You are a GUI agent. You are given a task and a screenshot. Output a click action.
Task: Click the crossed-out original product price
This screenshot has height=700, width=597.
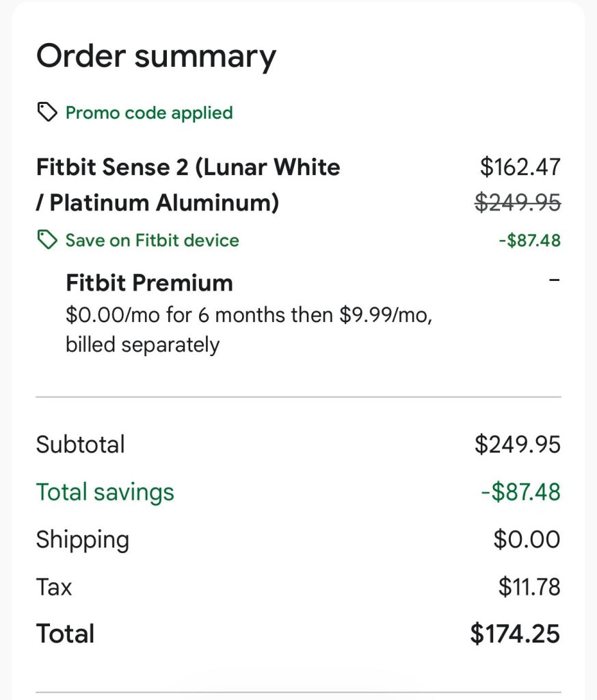(x=518, y=202)
